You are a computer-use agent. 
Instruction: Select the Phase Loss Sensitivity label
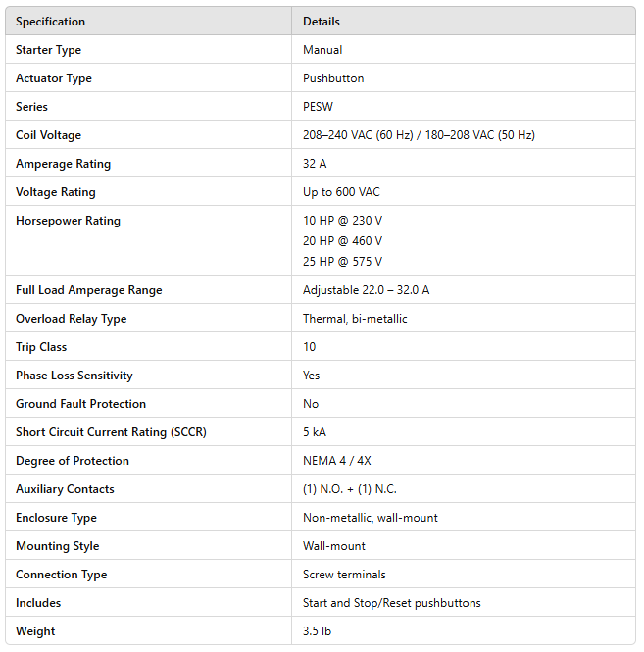(74, 376)
